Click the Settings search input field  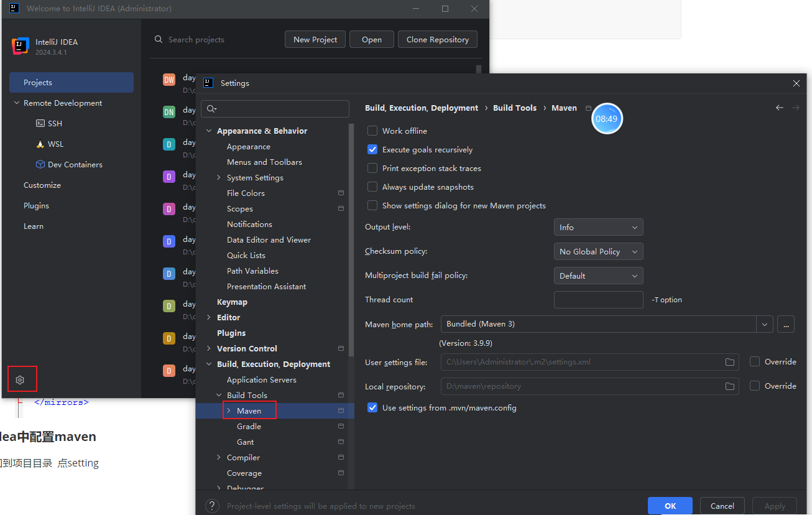[x=275, y=109]
